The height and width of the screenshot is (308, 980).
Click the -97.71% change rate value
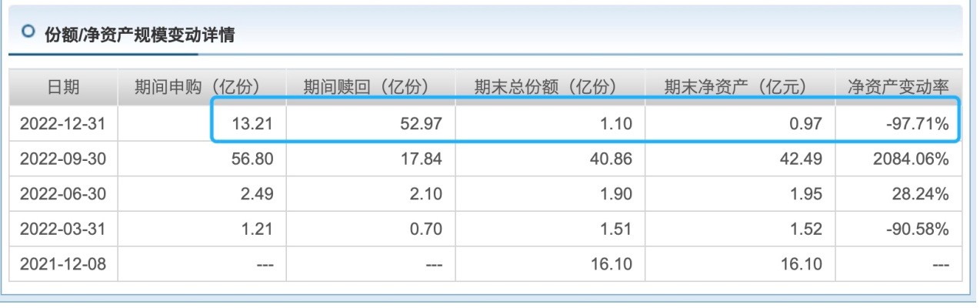[918, 124]
